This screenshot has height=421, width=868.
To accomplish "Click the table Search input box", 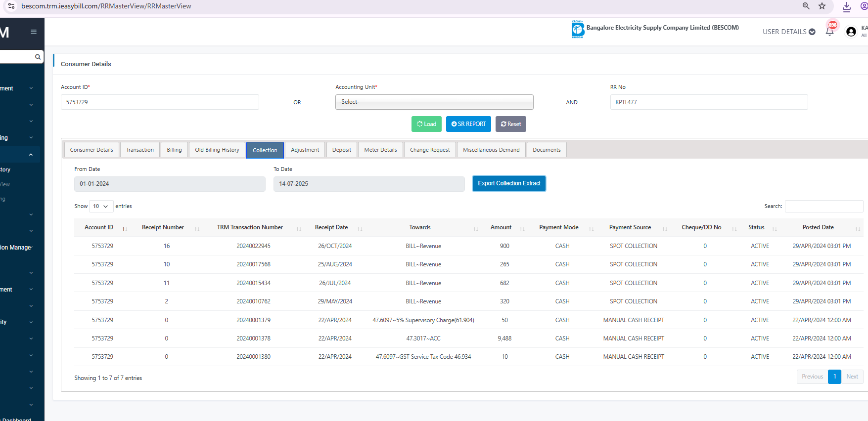I will tap(824, 206).
